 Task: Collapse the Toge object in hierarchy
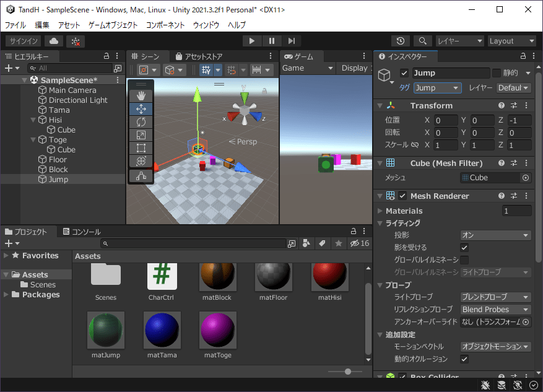point(33,140)
